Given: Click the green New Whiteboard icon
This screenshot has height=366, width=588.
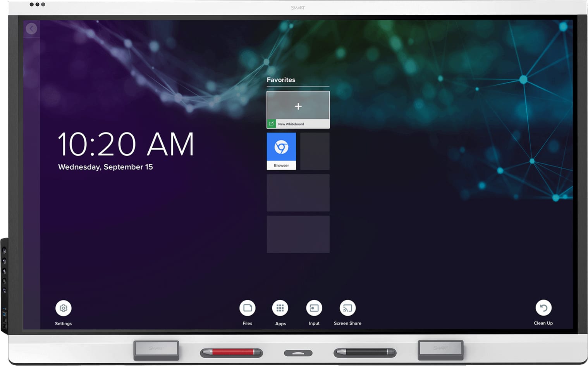Looking at the screenshot, I should pyautogui.click(x=272, y=124).
